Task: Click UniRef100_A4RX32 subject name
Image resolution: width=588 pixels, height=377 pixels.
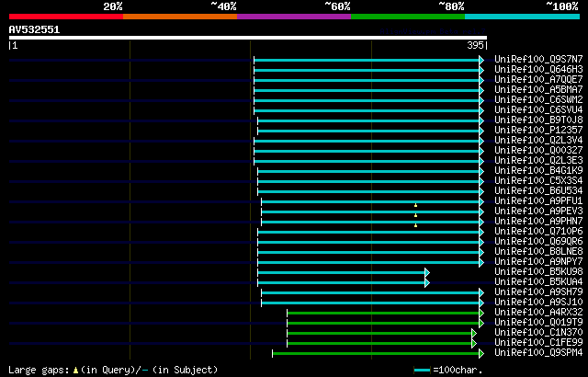Action: coord(538,313)
